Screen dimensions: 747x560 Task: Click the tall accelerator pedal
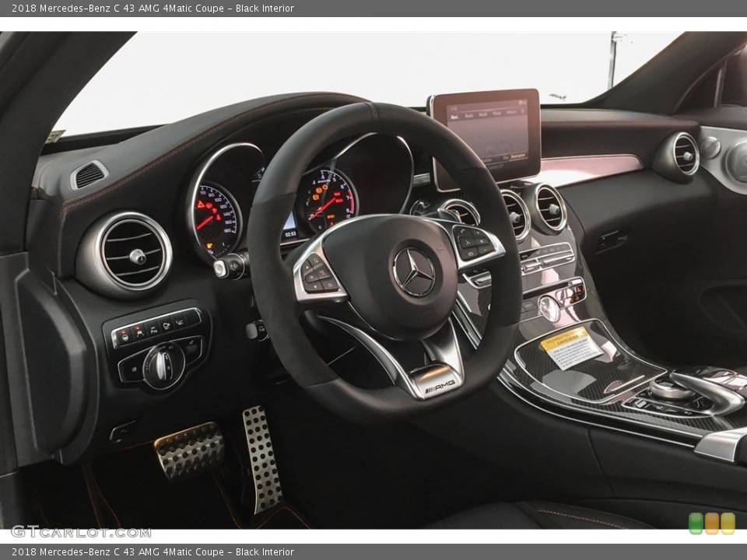(x=261, y=459)
